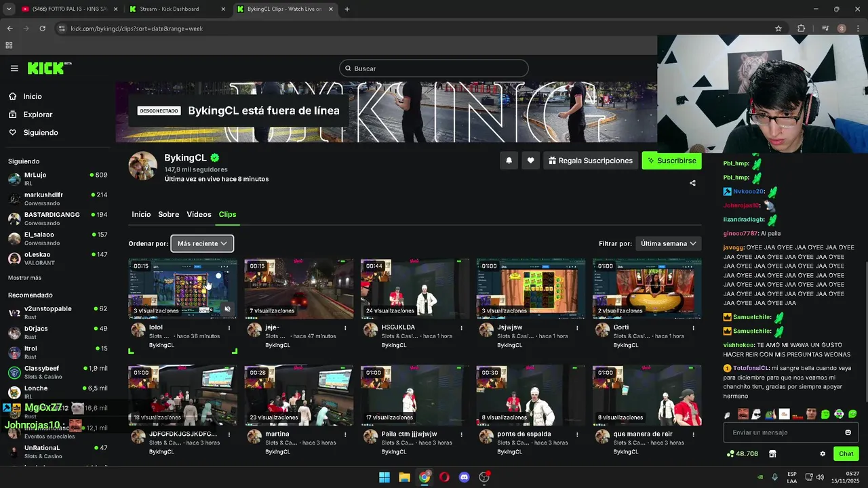
Task: Open the three-dot menu for clip Gorti
Action: pos(693,328)
